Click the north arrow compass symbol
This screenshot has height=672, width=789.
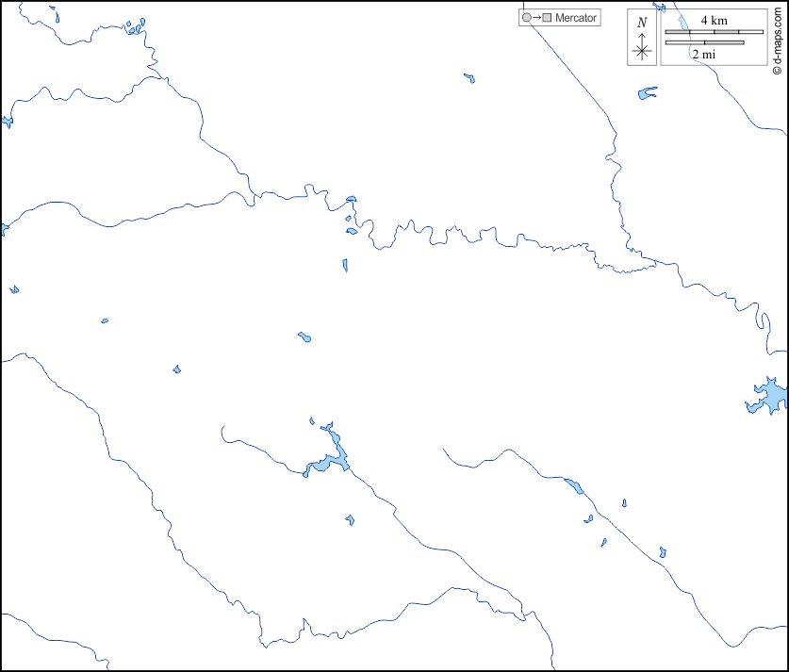(x=642, y=42)
